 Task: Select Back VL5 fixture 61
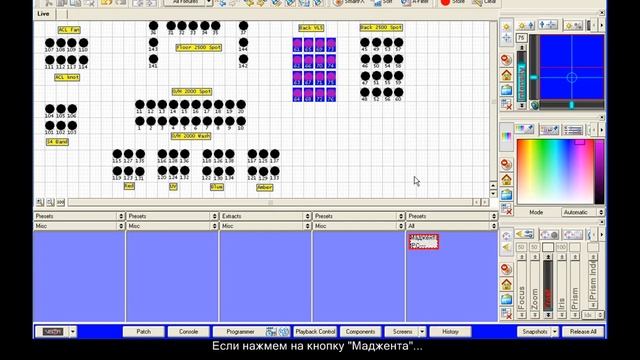click(x=297, y=45)
